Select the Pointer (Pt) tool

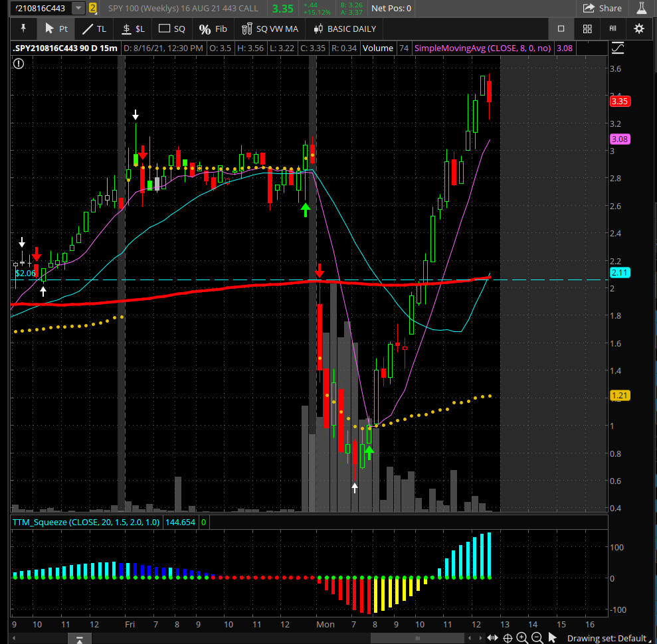click(x=56, y=29)
